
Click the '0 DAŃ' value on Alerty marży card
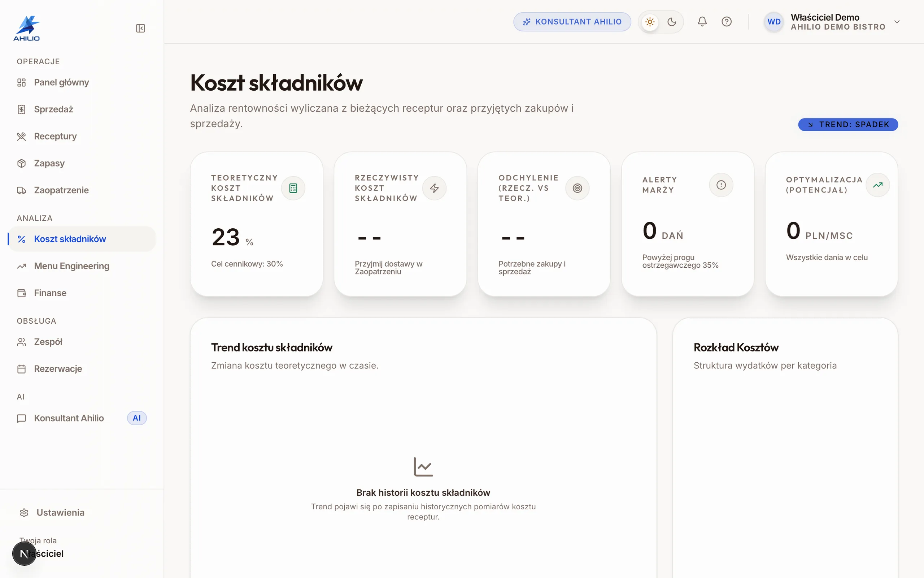[663, 231]
